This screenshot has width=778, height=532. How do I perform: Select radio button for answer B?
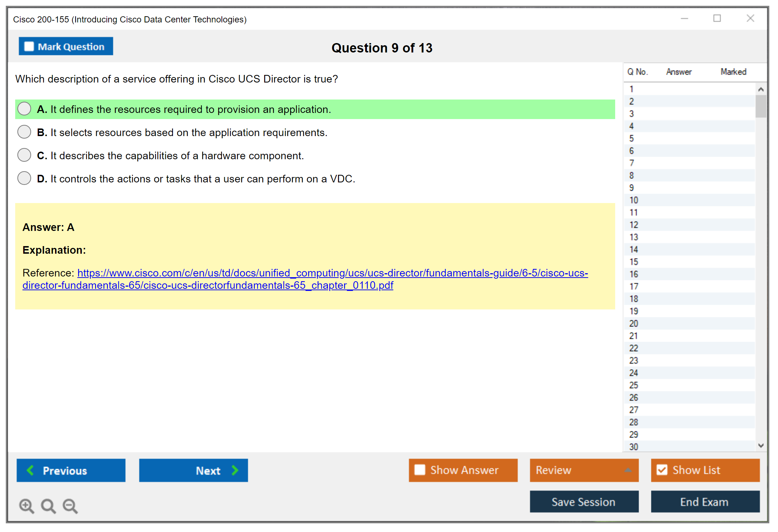tap(24, 132)
